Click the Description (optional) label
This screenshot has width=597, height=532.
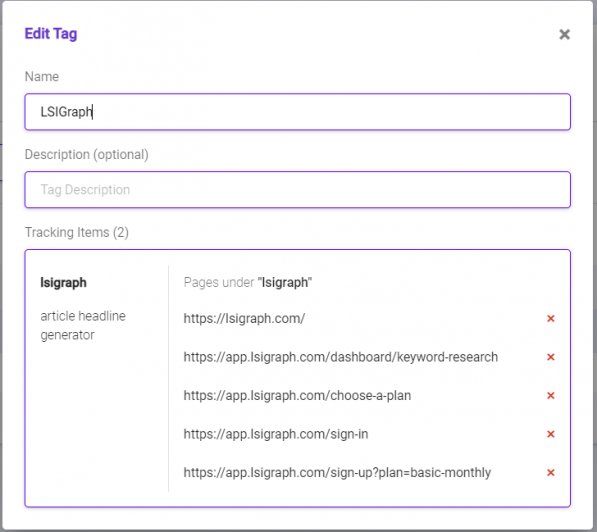click(x=87, y=154)
